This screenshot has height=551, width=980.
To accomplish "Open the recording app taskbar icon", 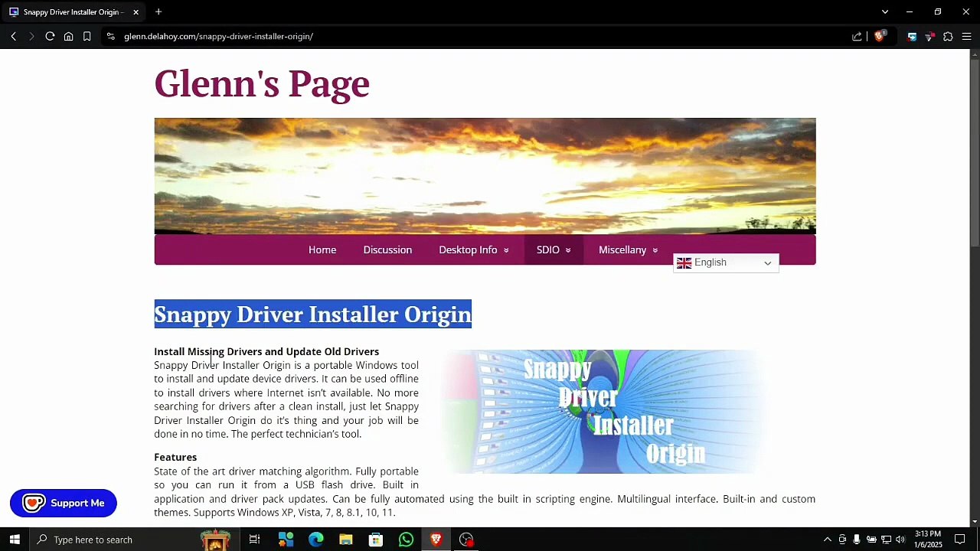I will (x=466, y=540).
